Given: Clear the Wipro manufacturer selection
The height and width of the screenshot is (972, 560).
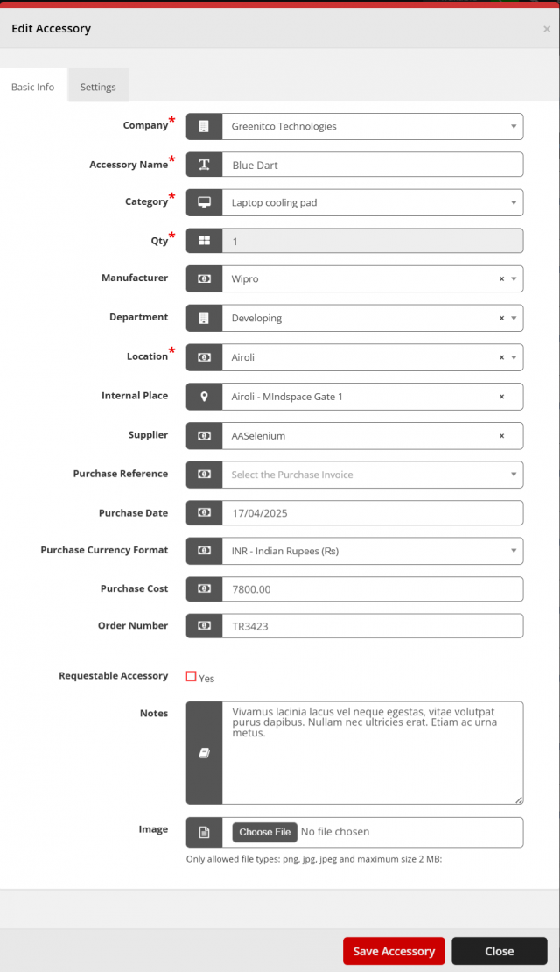Looking at the screenshot, I should [x=501, y=279].
